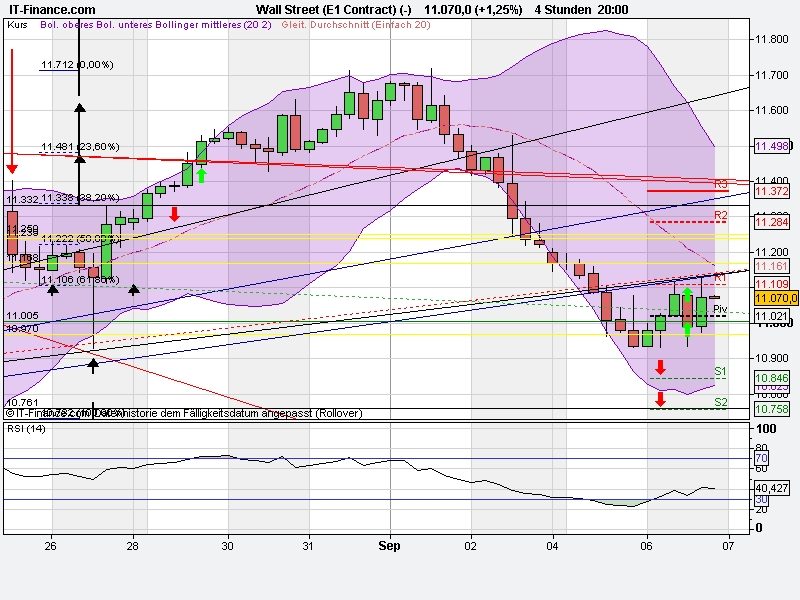Select the S1 support level label

pos(720,370)
